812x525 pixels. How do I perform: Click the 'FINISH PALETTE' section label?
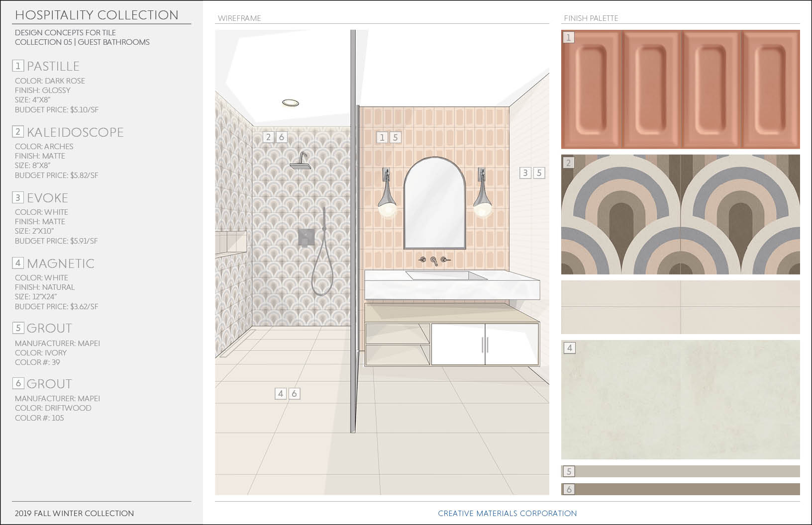(x=591, y=18)
